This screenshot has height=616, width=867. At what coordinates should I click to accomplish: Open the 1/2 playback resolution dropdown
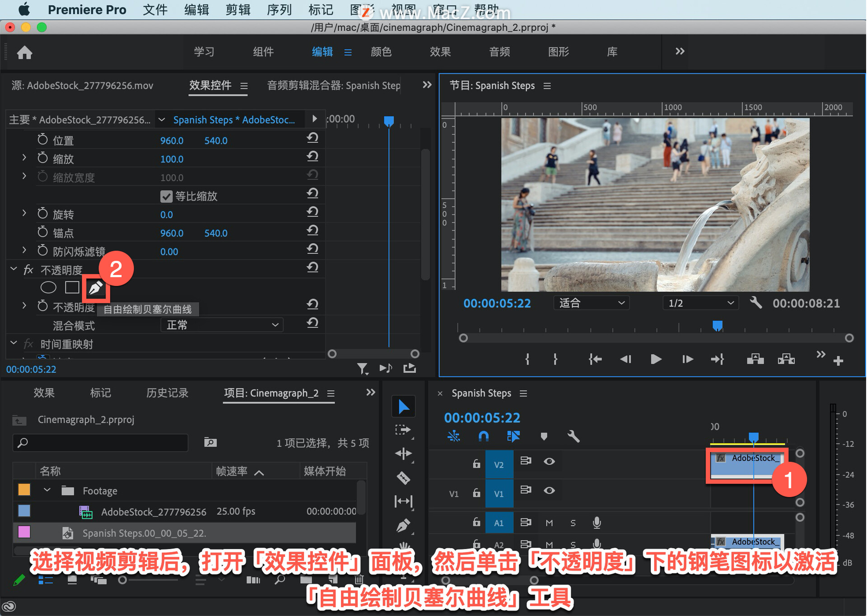pyautogui.click(x=700, y=303)
